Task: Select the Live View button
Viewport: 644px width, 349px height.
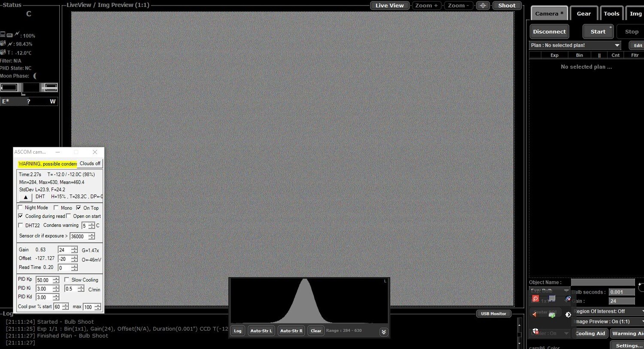Action: 389,6
